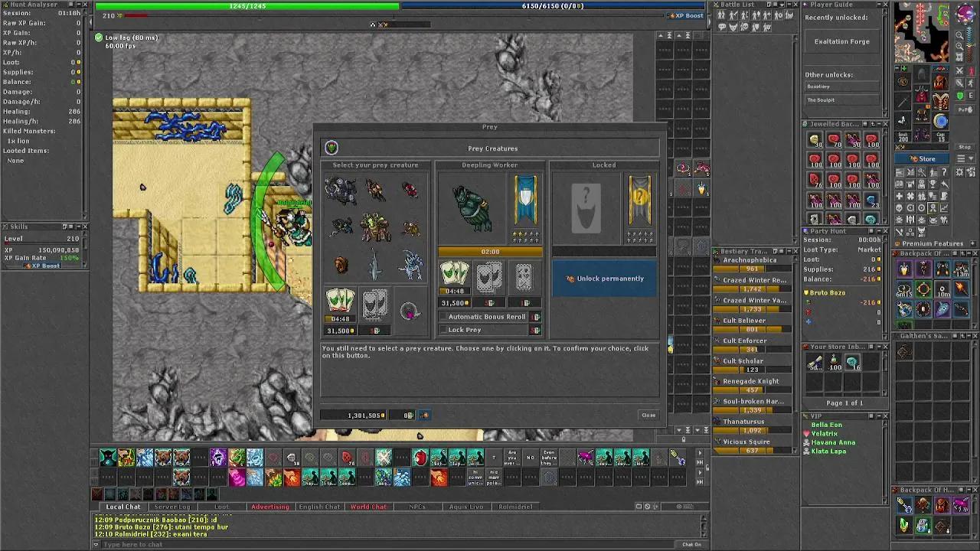Switch to the Server Log tab
Screen dimensions: 980x551
[172, 507]
